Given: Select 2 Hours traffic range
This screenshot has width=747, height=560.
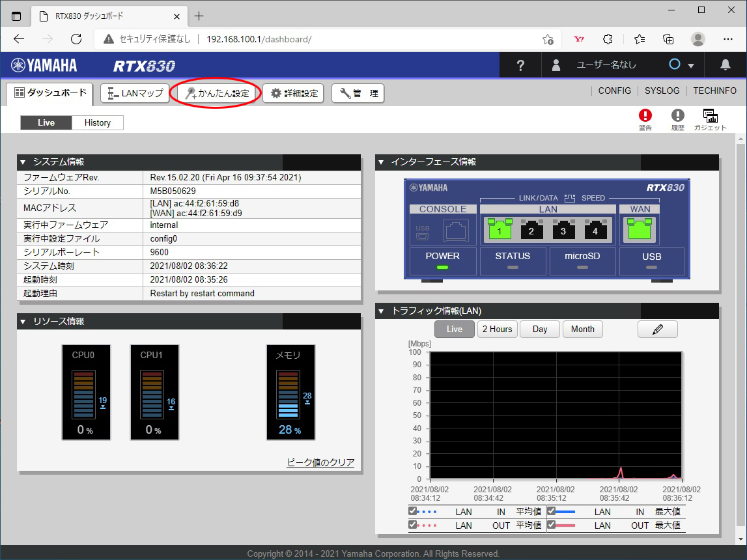Looking at the screenshot, I should (x=497, y=329).
